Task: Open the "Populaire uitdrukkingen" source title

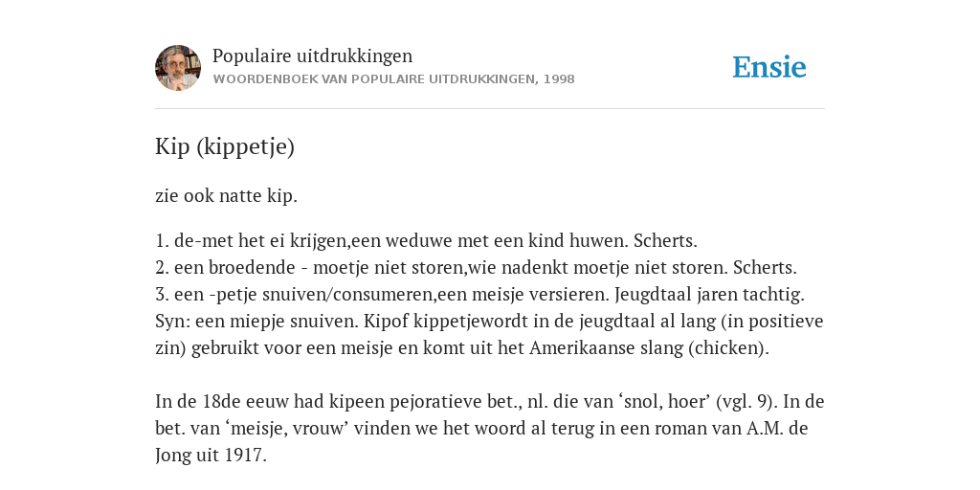Action: (x=313, y=56)
